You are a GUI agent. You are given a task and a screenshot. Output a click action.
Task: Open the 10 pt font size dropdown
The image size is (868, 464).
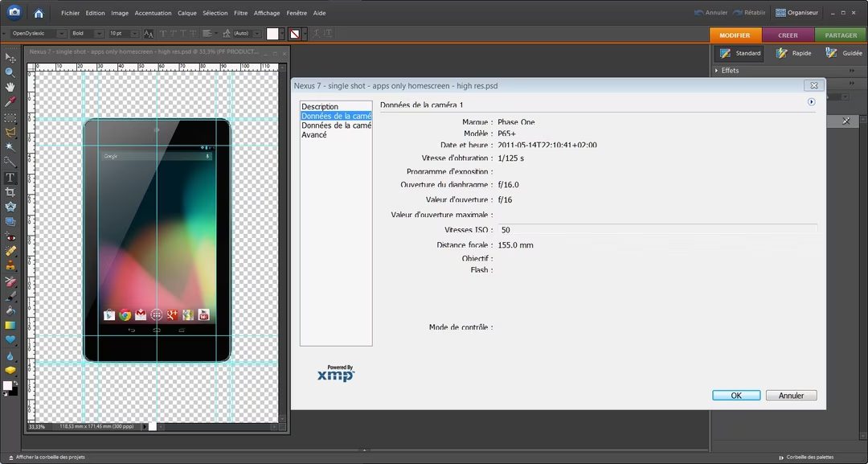134,34
